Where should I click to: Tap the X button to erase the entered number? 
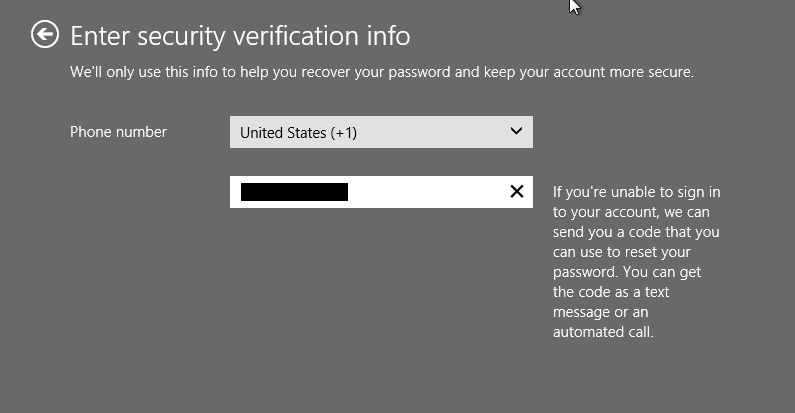(x=516, y=192)
